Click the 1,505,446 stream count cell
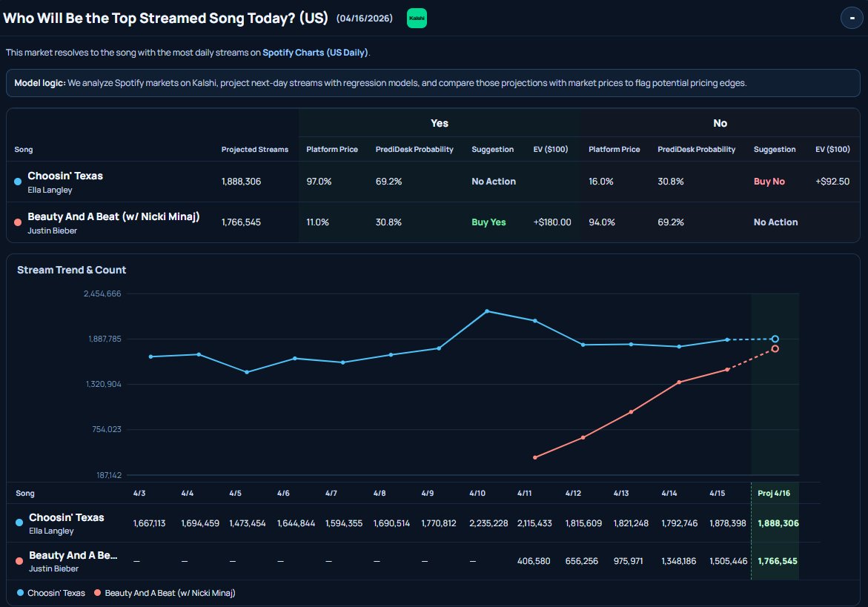 729,561
